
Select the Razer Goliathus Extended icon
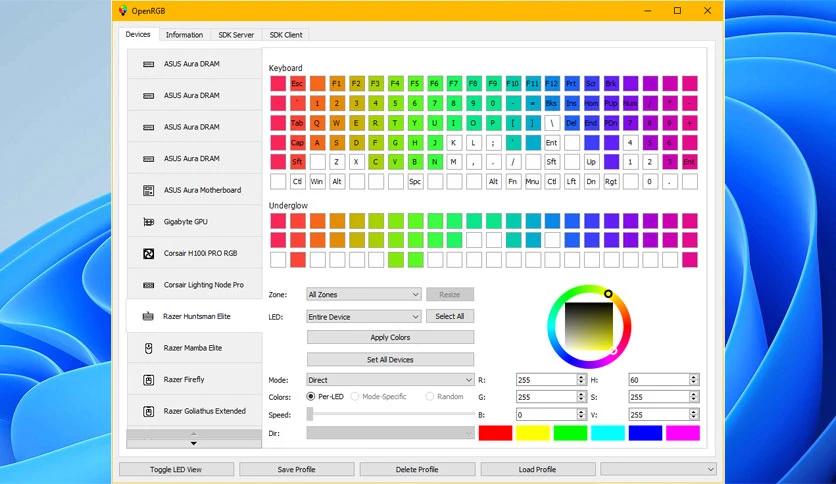[x=149, y=411]
